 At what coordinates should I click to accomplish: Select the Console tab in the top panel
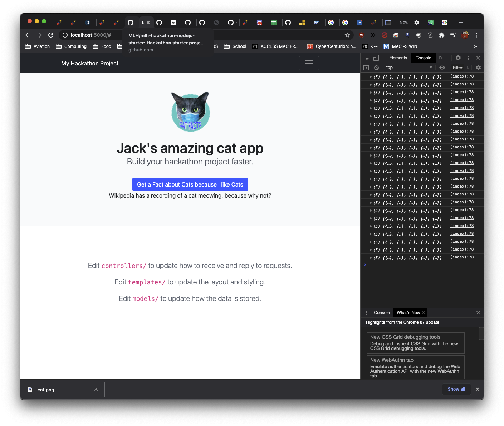[423, 58]
